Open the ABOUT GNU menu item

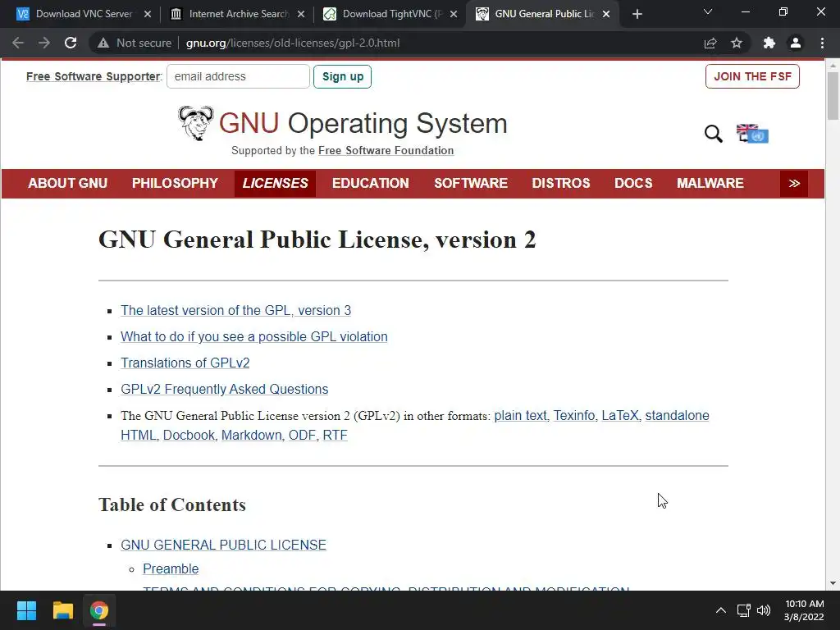[67, 183]
